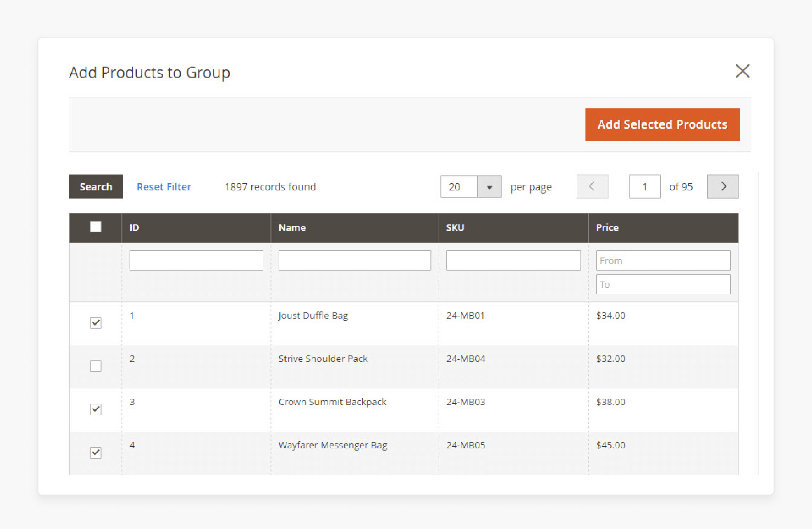Click the Joust Duffle Bag name
The height and width of the screenshot is (529, 812).
point(313,315)
